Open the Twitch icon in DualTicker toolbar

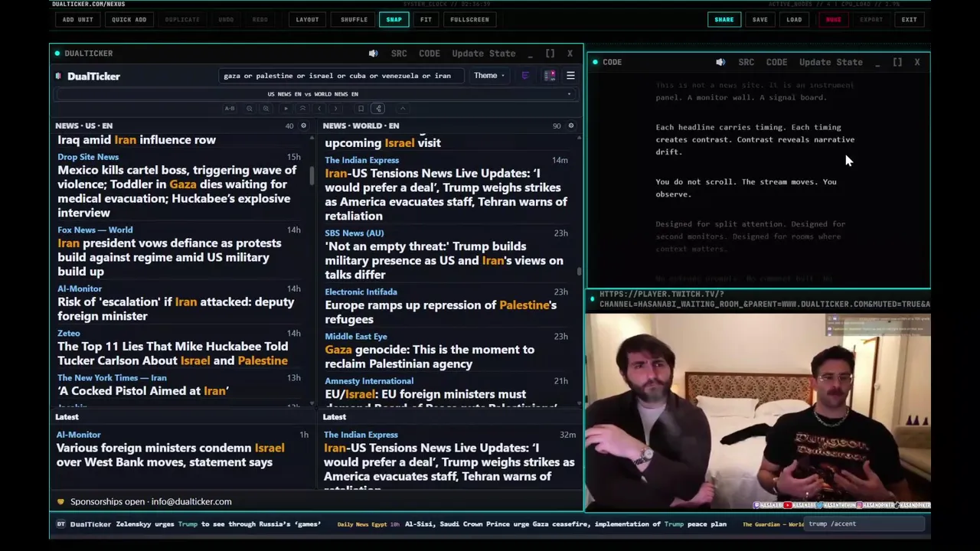[525, 76]
